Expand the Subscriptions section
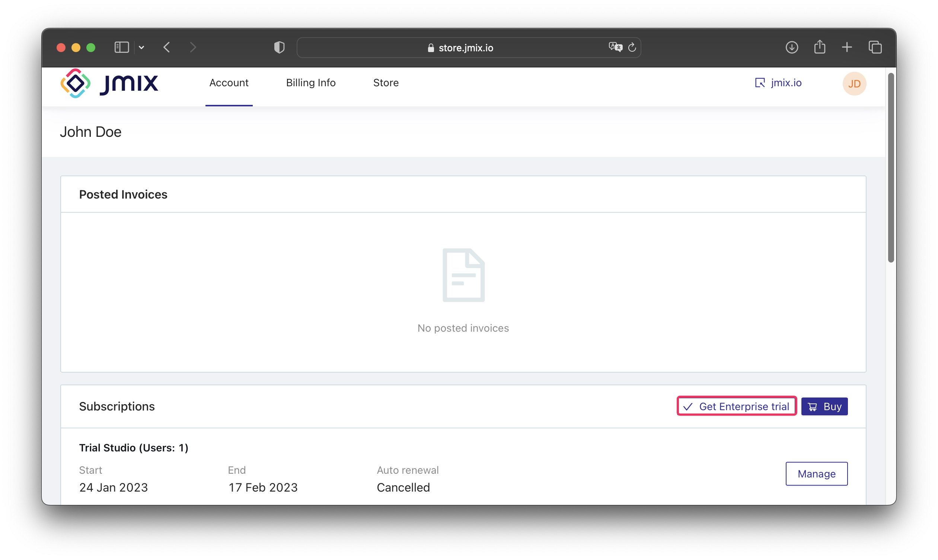 point(117,406)
